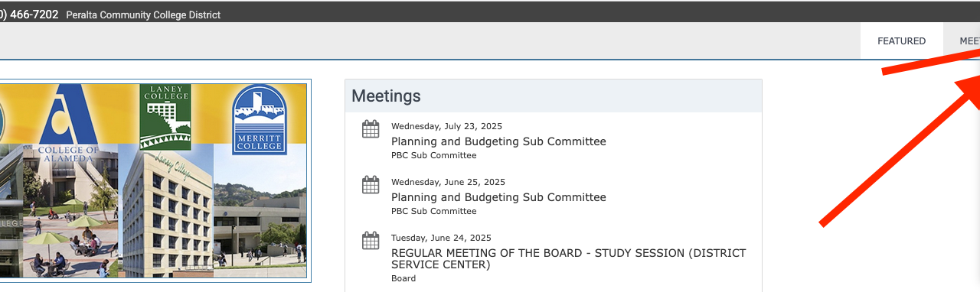Select the Tuesday, June 24, 2025 date text

click(x=441, y=238)
